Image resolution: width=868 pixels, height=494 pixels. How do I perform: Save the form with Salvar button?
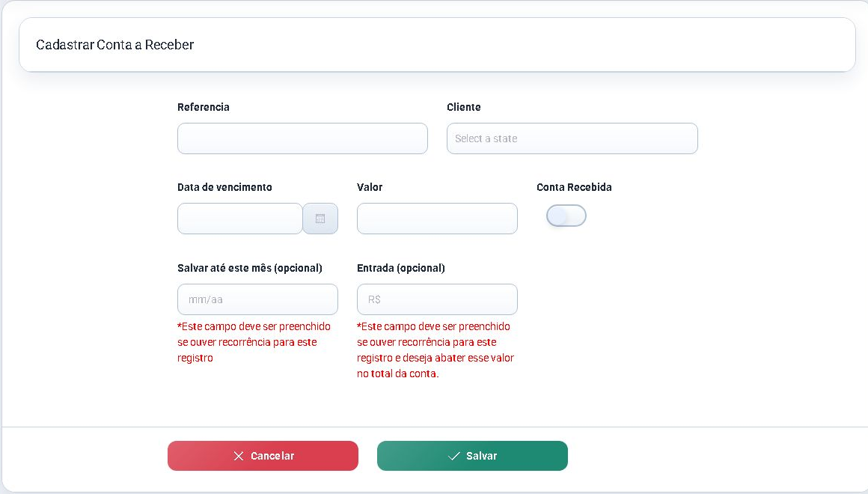472,456
